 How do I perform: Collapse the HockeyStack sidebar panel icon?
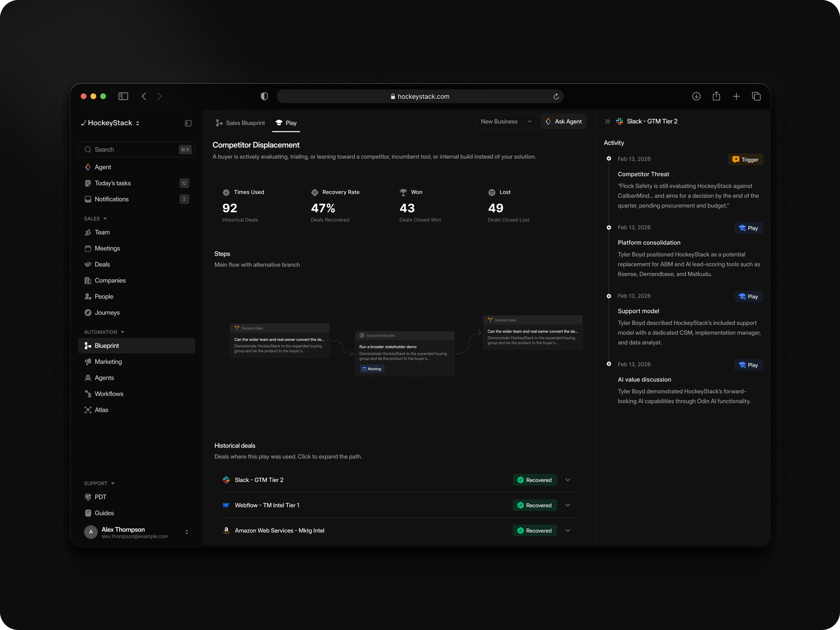[x=188, y=123]
